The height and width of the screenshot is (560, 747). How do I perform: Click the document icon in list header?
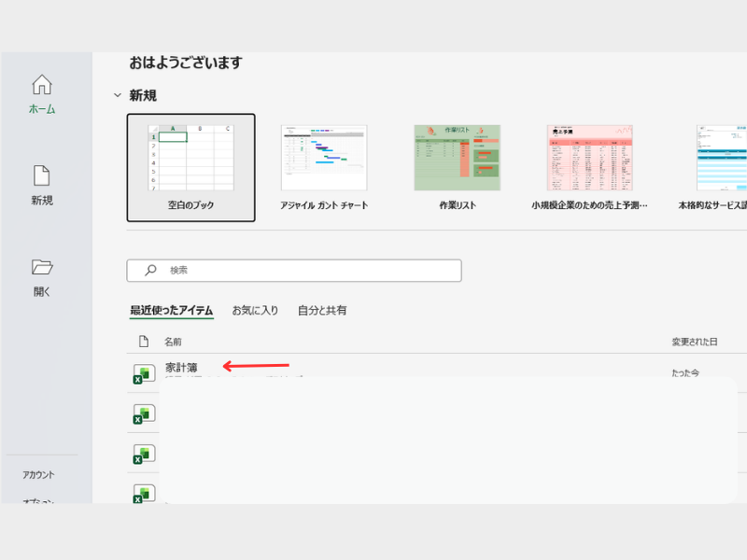click(x=143, y=342)
